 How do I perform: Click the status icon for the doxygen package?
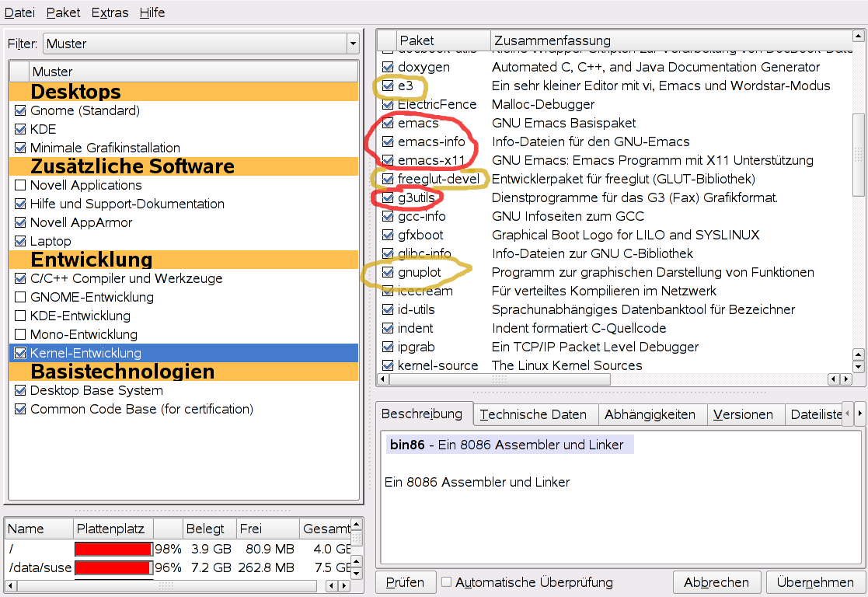pos(388,67)
